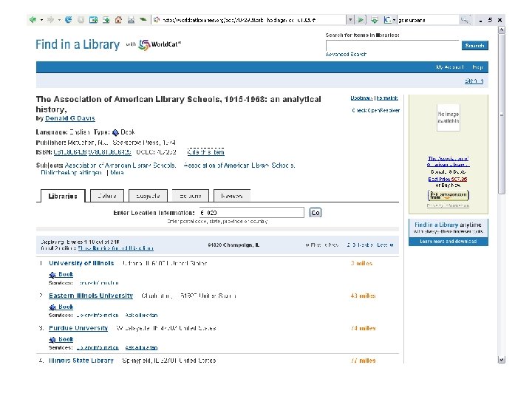Click the second ISBN number link
Viewport: 532px width, 399px height.
pos(109,152)
